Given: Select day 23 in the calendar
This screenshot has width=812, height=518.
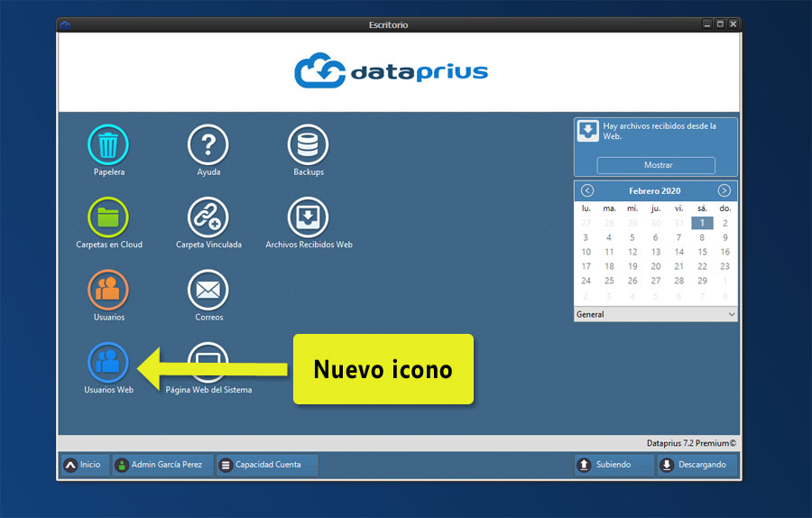Looking at the screenshot, I should (x=725, y=266).
